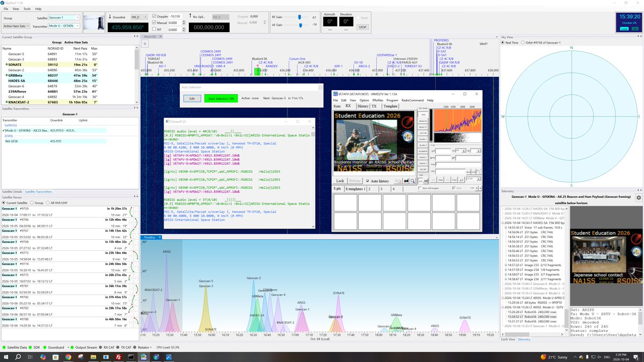Click the RX CAT status indicator
Image resolution: width=644 pixels, height=362 pixels.
click(x=106, y=348)
